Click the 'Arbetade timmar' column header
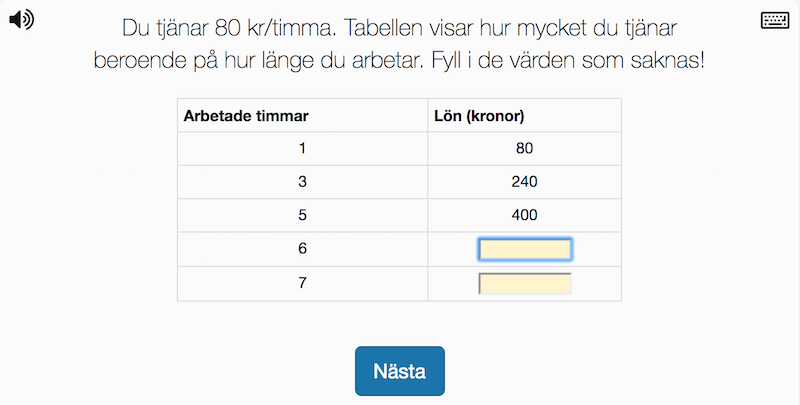Viewport: 800px width, 405px height. [x=246, y=116]
